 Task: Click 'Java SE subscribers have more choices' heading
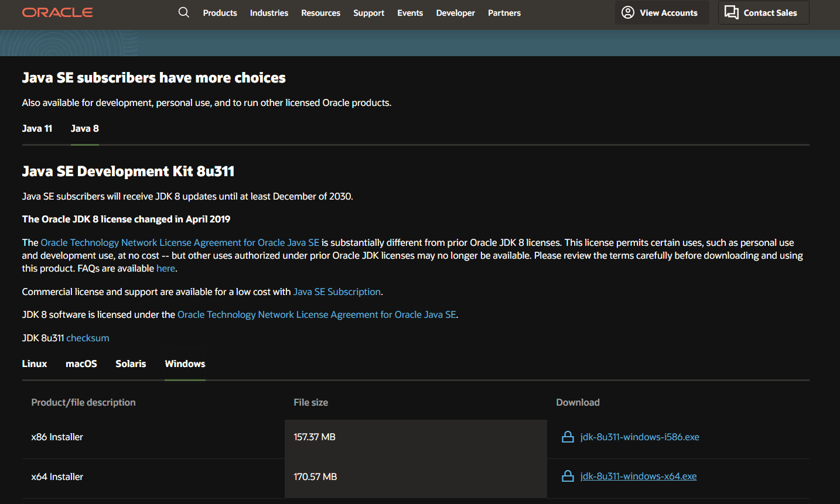tap(154, 78)
